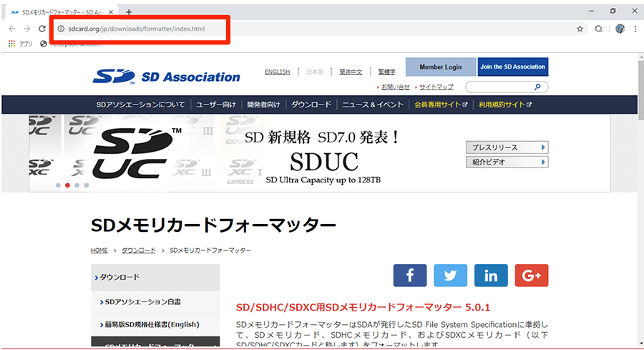Open the ユーザー向け menu
The height and width of the screenshot is (350, 644).
216,104
